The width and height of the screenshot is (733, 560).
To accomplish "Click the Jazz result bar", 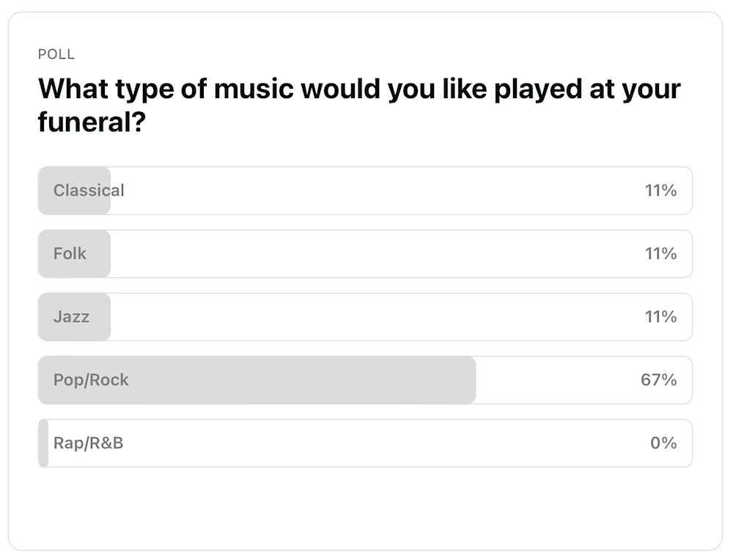I will [73, 317].
